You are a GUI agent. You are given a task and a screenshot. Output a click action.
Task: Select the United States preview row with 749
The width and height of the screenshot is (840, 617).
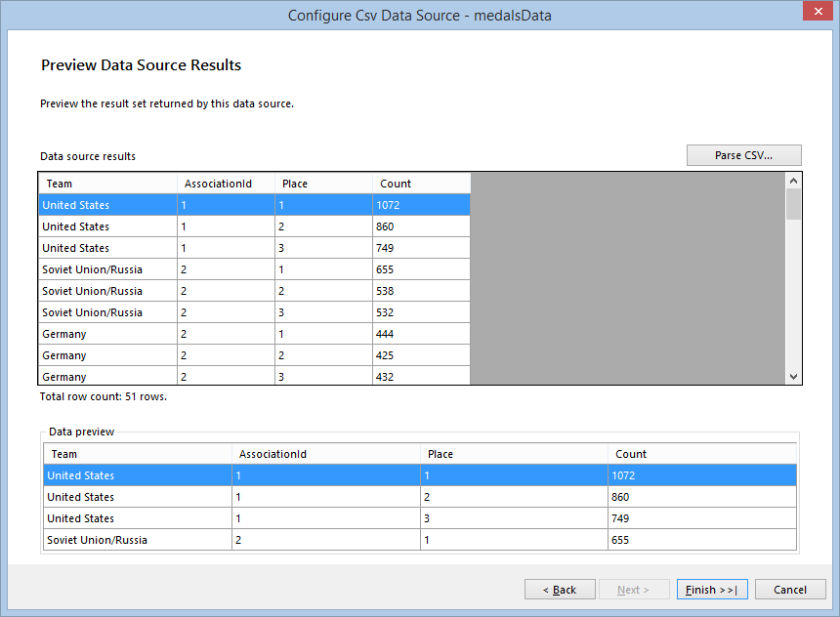coord(137,518)
